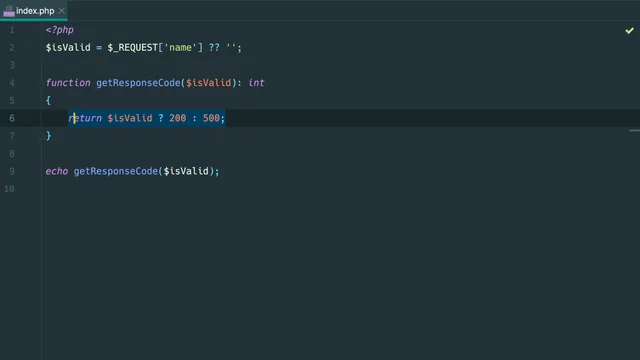640x360 pixels.
Task: Click the '??' null coalescing operator
Action: [214, 48]
